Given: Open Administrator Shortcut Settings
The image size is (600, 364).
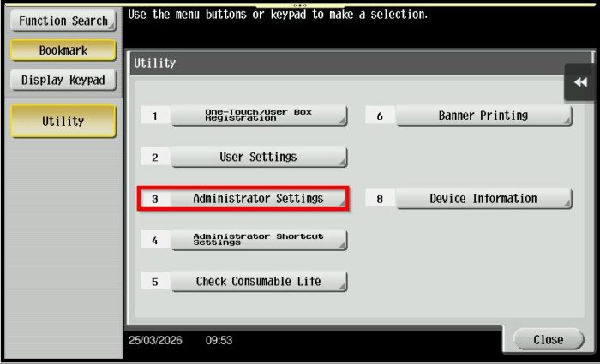Looking at the screenshot, I should 259,240.
